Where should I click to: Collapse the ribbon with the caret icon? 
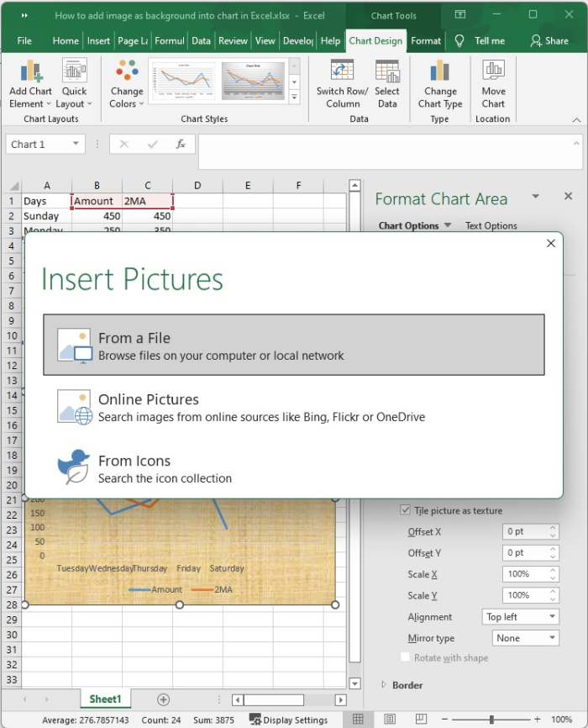click(x=576, y=119)
